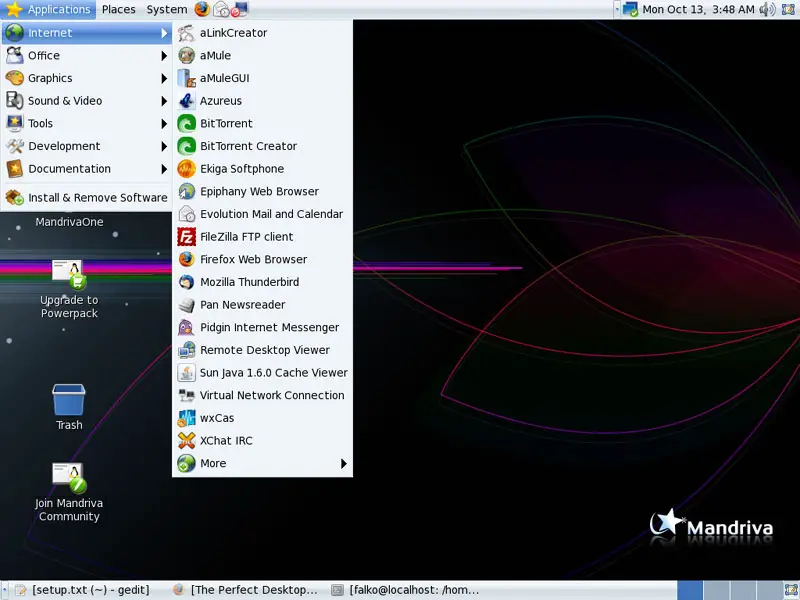Start Pan Newsreader
The image size is (800, 600).
coord(262,305)
